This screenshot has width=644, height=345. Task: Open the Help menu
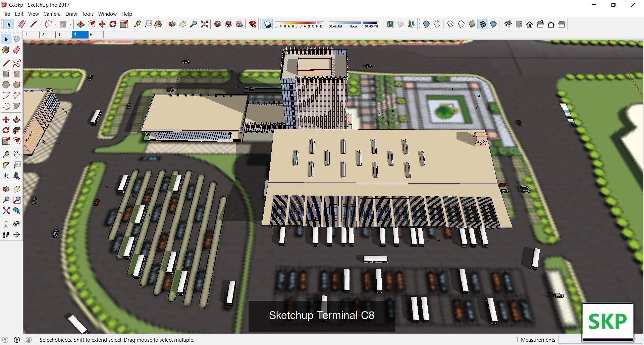click(x=126, y=14)
